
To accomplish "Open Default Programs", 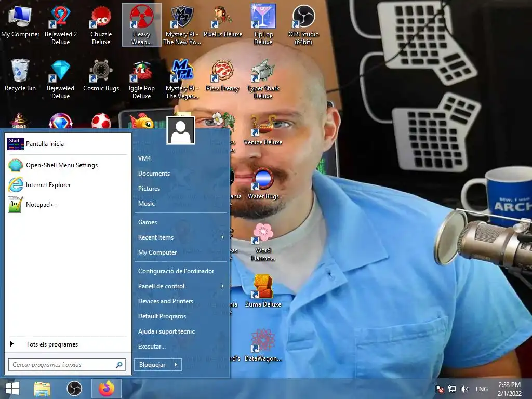I will point(180,316).
